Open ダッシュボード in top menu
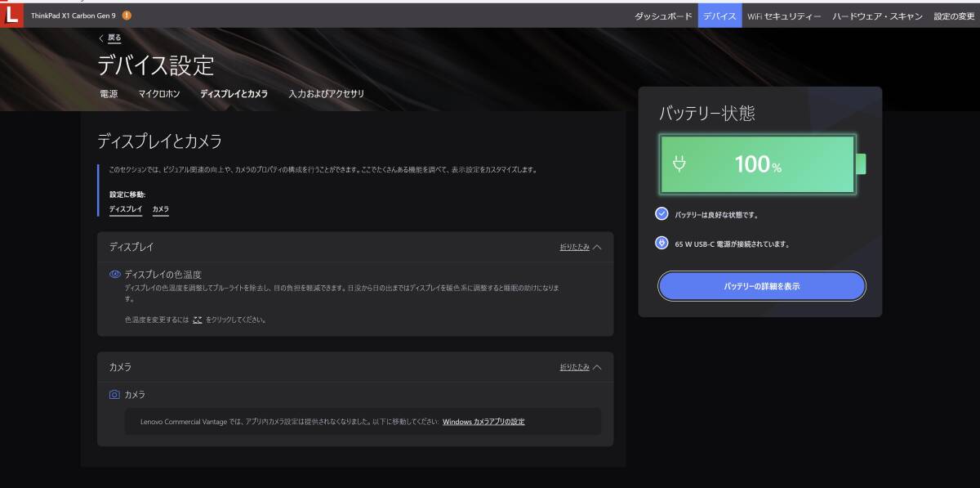The width and height of the screenshot is (980, 488). [663, 16]
